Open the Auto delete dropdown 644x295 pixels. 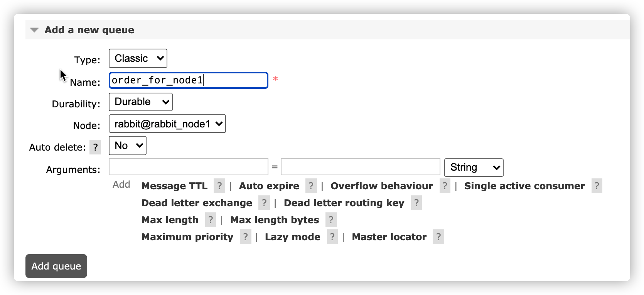(128, 146)
